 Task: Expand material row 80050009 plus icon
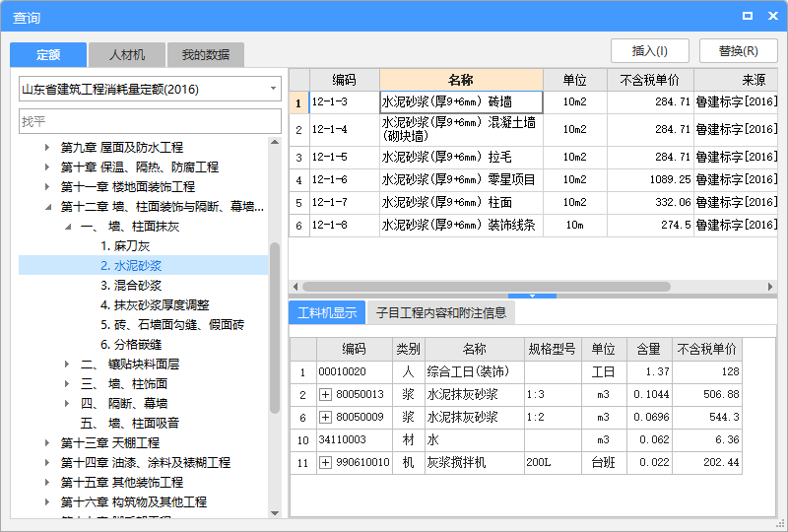[326, 418]
